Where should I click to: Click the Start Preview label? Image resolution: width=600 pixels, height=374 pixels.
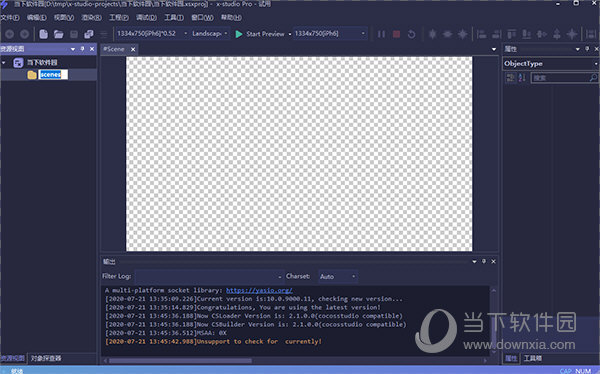(x=265, y=34)
